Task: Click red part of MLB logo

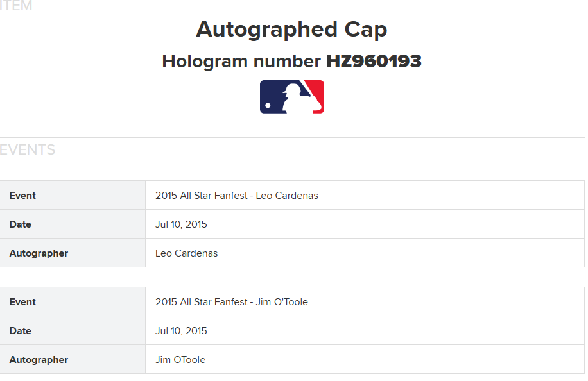Action: (x=316, y=94)
